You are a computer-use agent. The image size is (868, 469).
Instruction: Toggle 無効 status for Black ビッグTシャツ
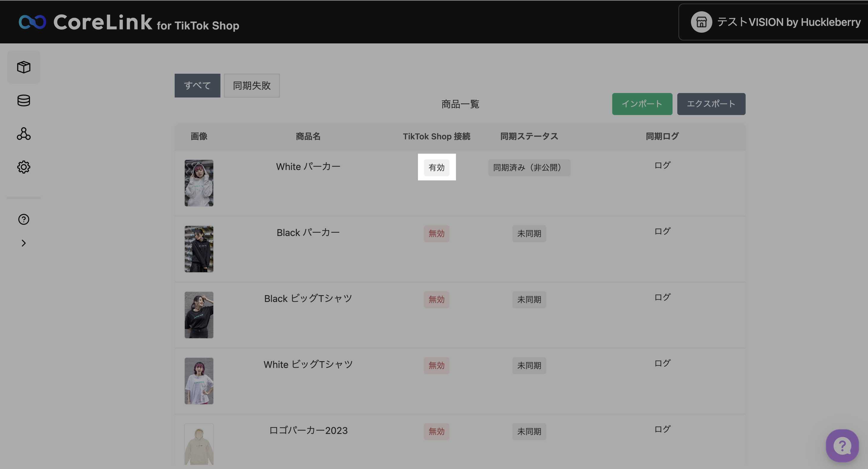click(436, 300)
